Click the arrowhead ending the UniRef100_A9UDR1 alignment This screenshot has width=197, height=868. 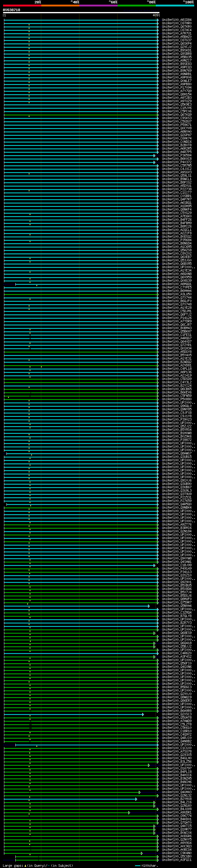pyautogui.click(x=129, y=813)
